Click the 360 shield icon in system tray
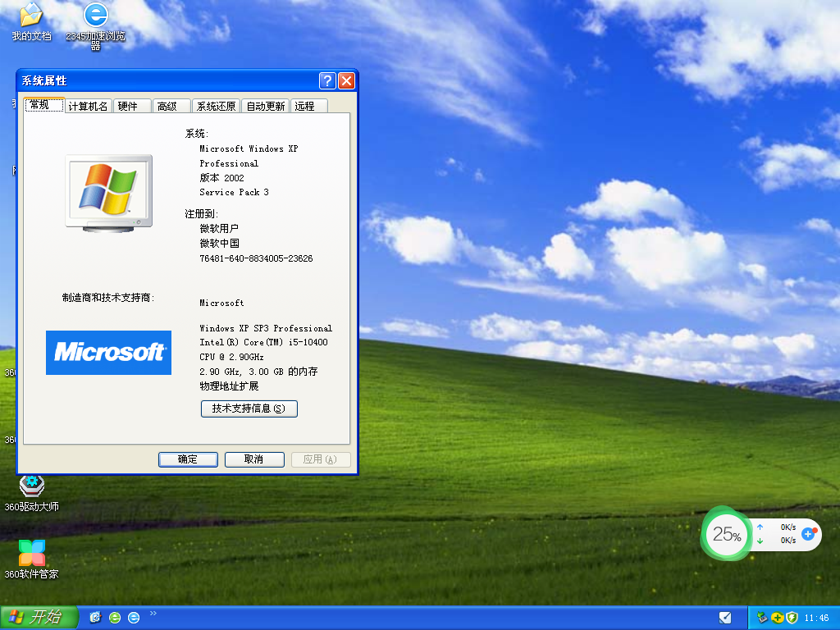 pos(791,617)
